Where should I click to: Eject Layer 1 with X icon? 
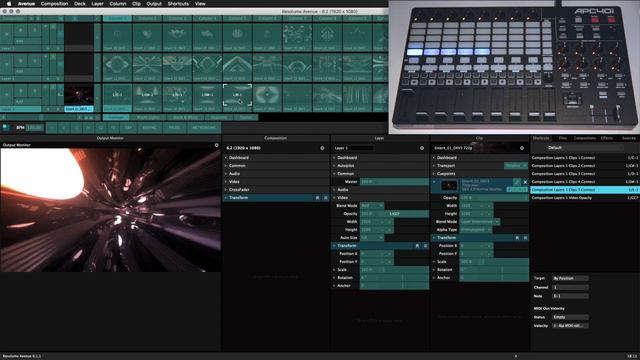7,96
